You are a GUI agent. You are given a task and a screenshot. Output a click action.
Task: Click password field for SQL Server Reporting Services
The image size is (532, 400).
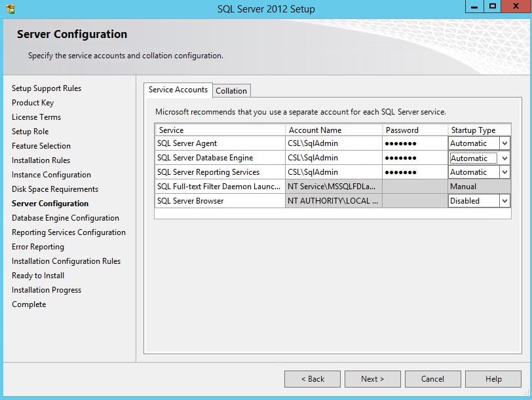(415, 172)
